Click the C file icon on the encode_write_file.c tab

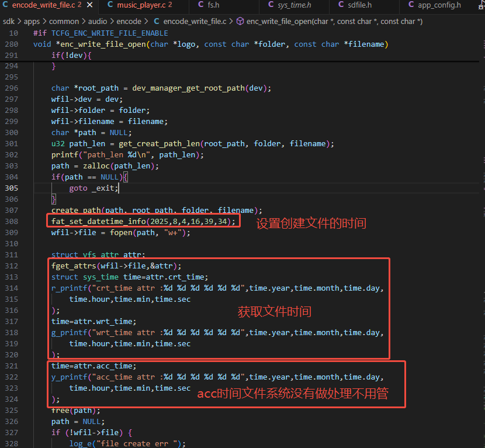pos(5,5)
